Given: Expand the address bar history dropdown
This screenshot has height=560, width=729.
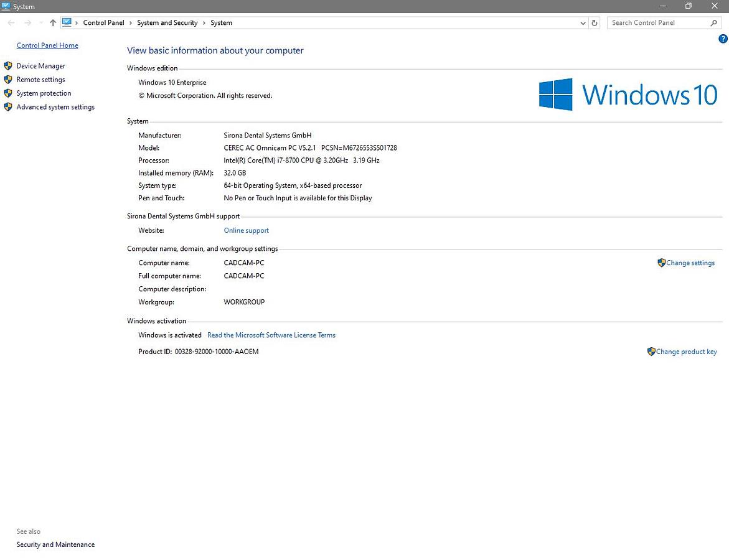Looking at the screenshot, I should point(583,23).
